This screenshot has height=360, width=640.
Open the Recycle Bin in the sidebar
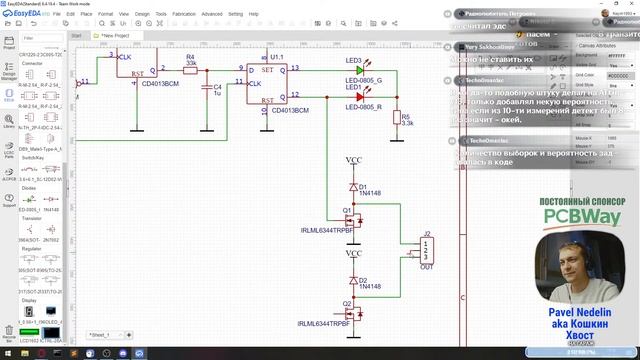coord(9,333)
